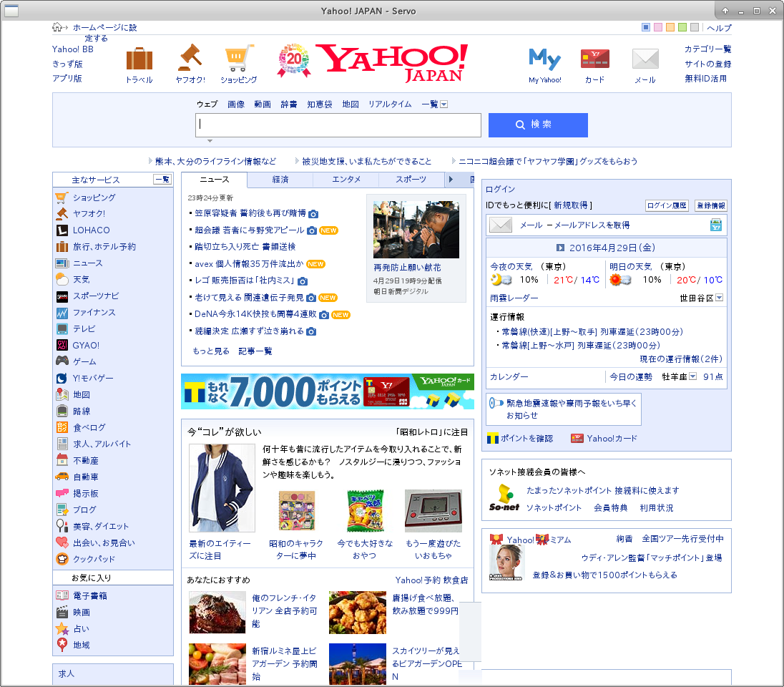Click the ログイン履歴 button

pos(667,205)
